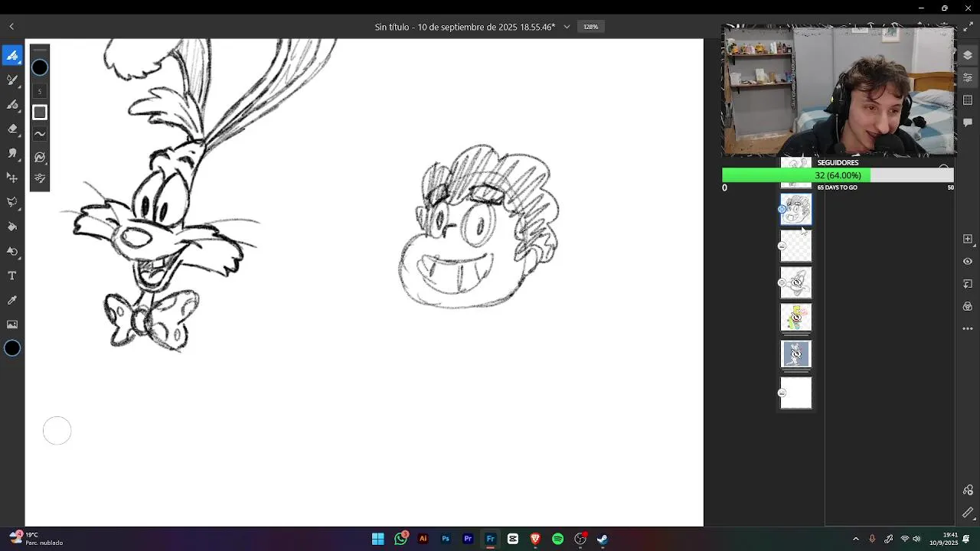The height and width of the screenshot is (551, 980).
Task: Toggle the ruler drawing aids icon
Action: [968, 513]
